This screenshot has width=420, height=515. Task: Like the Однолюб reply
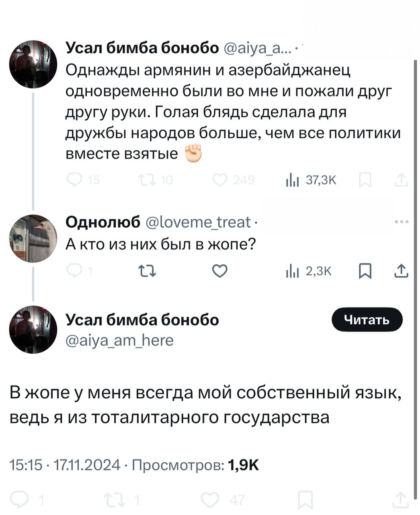click(x=220, y=272)
